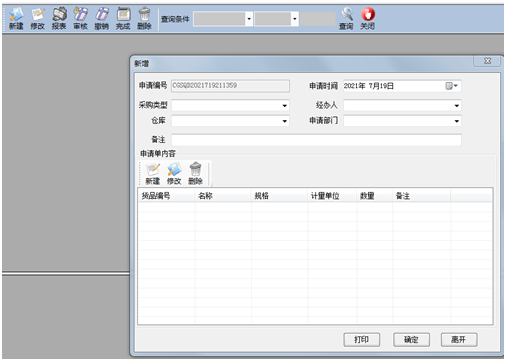Click the 完成 complete icon
The image size is (506, 361).
pyautogui.click(x=123, y=19)
